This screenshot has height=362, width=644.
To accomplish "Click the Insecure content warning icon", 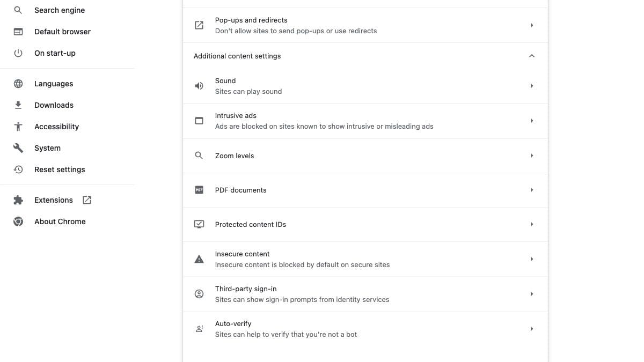I will pyautogui.click(x=199, y=259).
